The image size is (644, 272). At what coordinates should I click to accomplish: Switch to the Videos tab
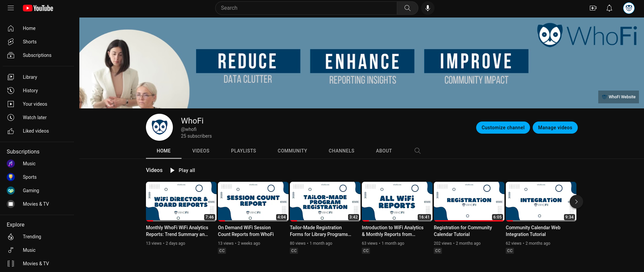pos(201,151)
